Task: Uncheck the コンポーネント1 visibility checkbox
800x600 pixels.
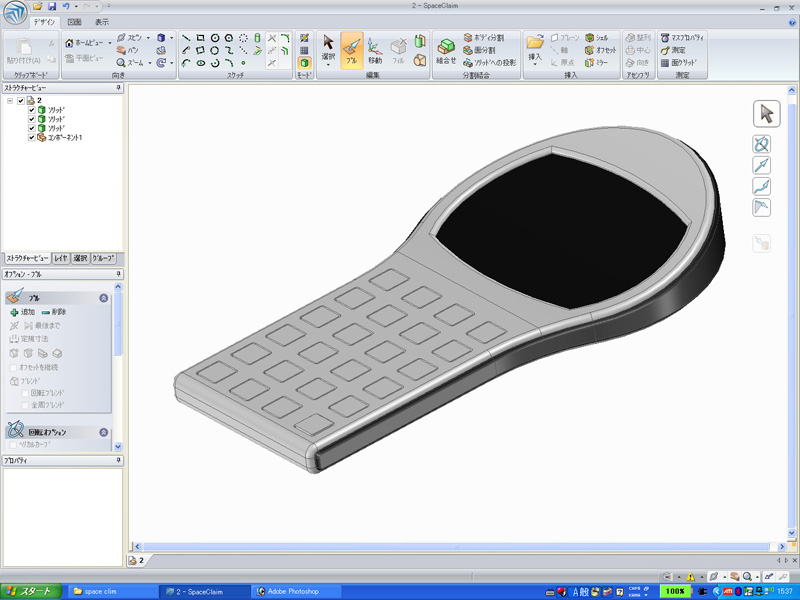Action: point(32,137)
